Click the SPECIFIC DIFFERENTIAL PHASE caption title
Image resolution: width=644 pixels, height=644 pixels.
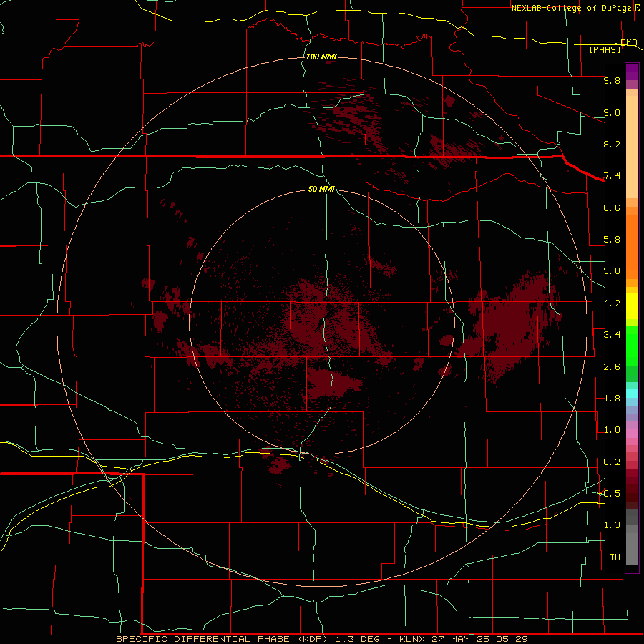tap(203, 639)
